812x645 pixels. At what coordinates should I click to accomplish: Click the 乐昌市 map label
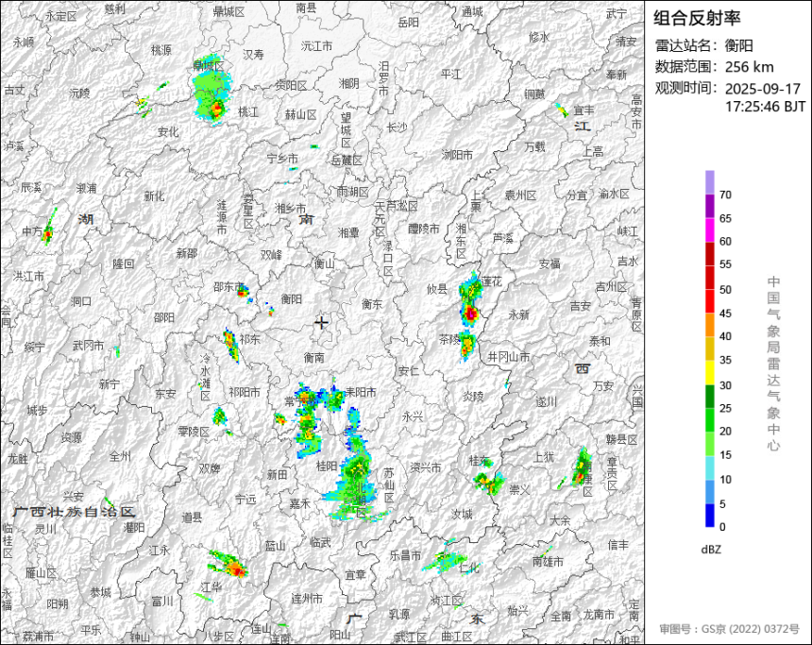pos(405,555)
